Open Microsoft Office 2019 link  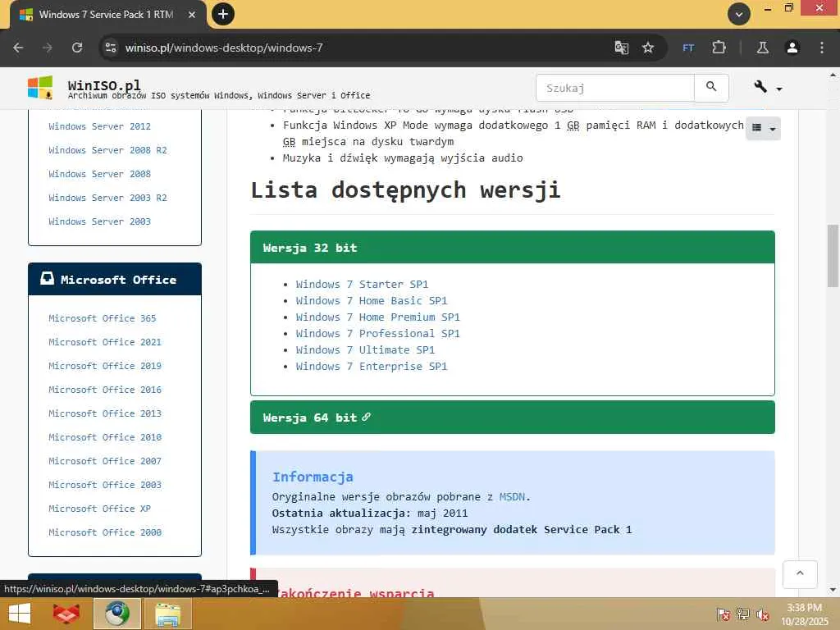105,366
